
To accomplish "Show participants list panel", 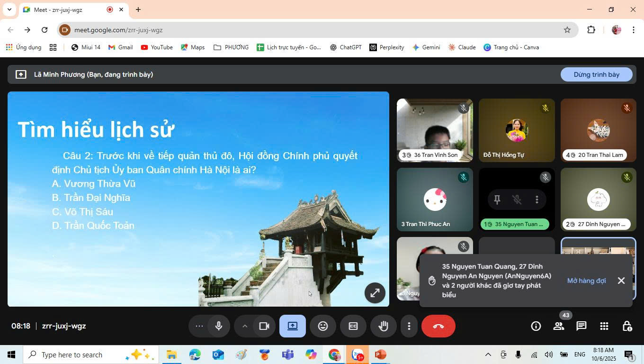I will click(559, 326).
